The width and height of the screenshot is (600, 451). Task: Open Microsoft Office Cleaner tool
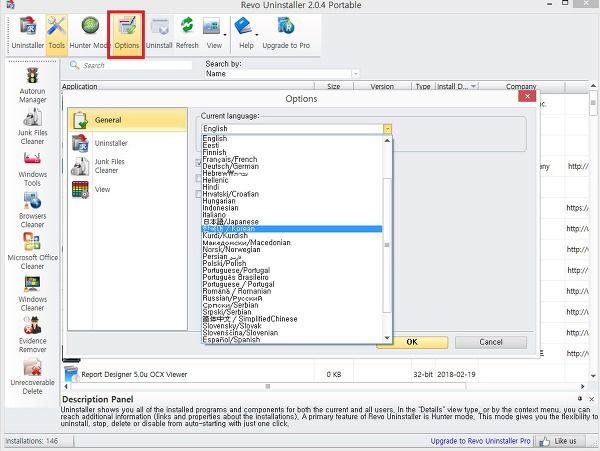tap(33, 251)
